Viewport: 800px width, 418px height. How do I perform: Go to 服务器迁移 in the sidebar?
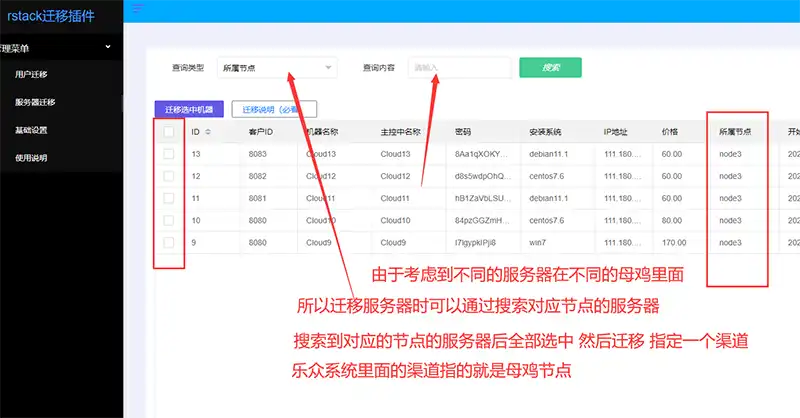click(x=35, y=102)
